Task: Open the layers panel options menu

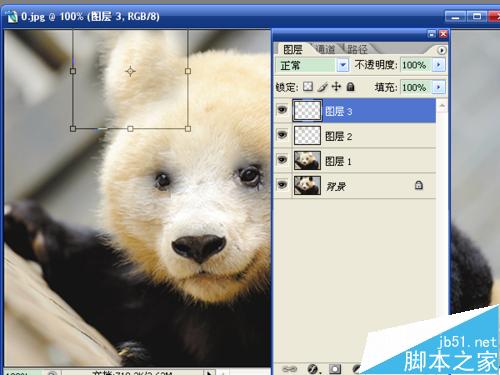Action: [442, 50]
